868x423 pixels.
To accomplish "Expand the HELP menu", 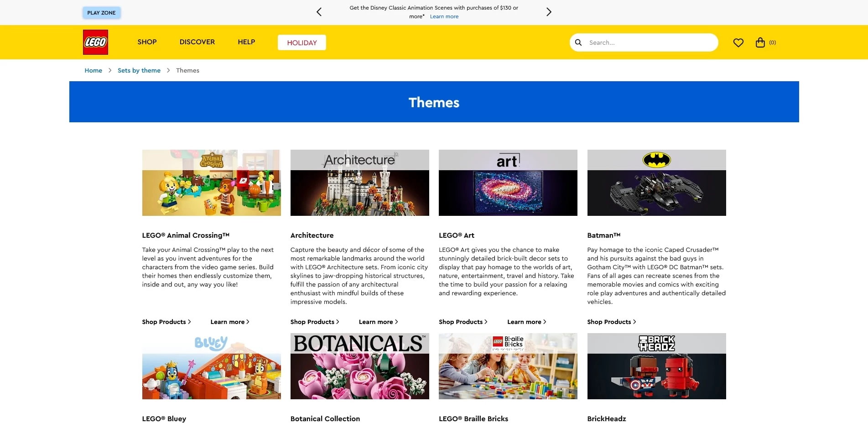I will 246,42.
